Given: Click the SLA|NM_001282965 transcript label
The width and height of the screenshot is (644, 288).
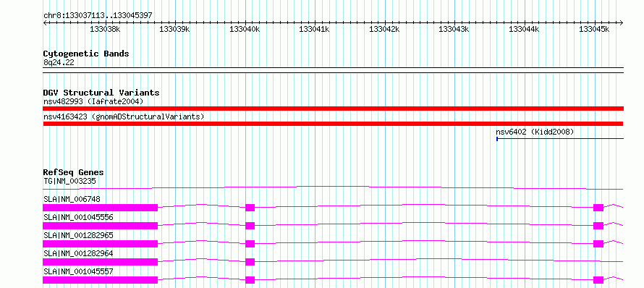Looking at the screenshot, I should coord(77,235).
